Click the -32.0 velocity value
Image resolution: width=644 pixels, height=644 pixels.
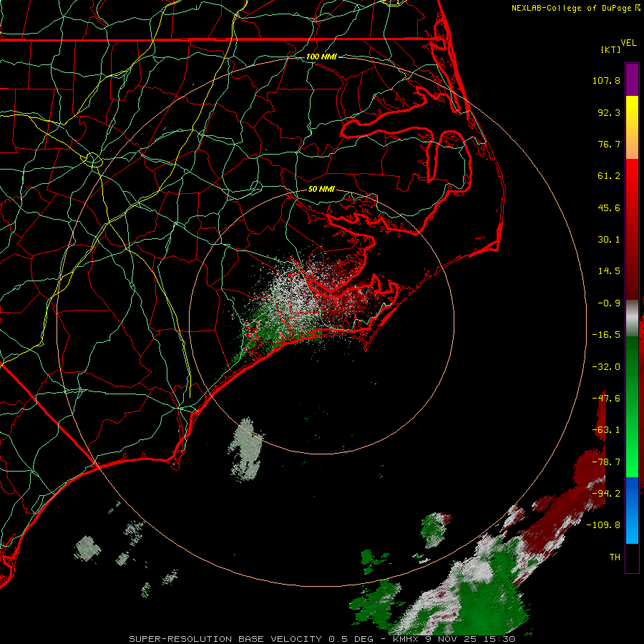pyautogui.click(x=606, y=367)
